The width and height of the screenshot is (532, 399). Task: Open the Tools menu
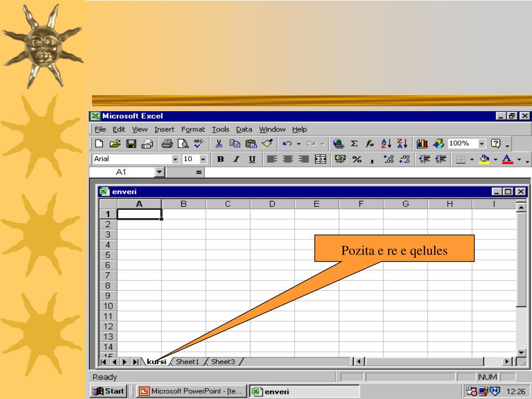coord(220,129)
